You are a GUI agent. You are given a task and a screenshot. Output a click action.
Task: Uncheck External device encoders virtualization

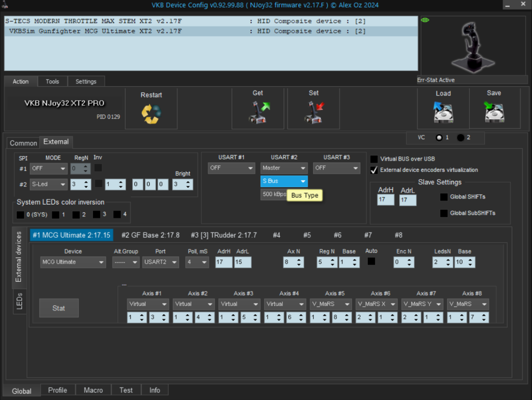(374, 170)
